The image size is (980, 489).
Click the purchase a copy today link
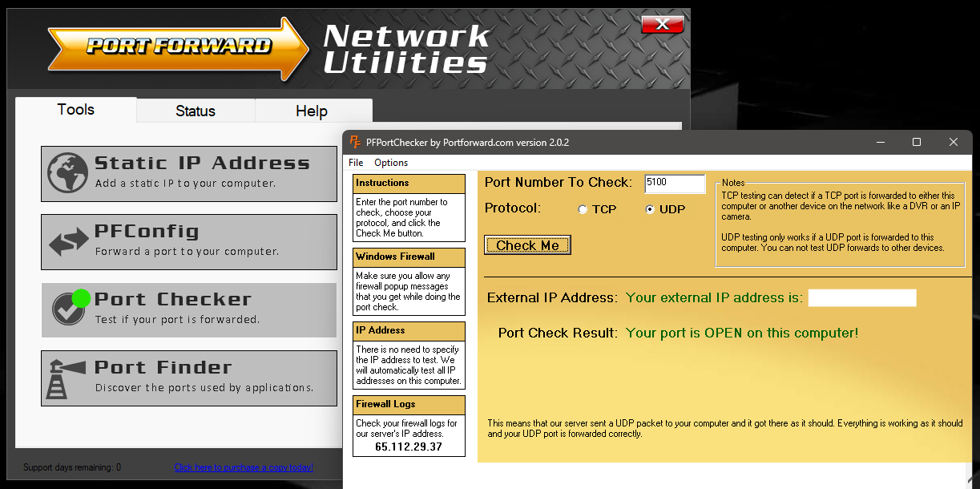click(x=244, y=467)
